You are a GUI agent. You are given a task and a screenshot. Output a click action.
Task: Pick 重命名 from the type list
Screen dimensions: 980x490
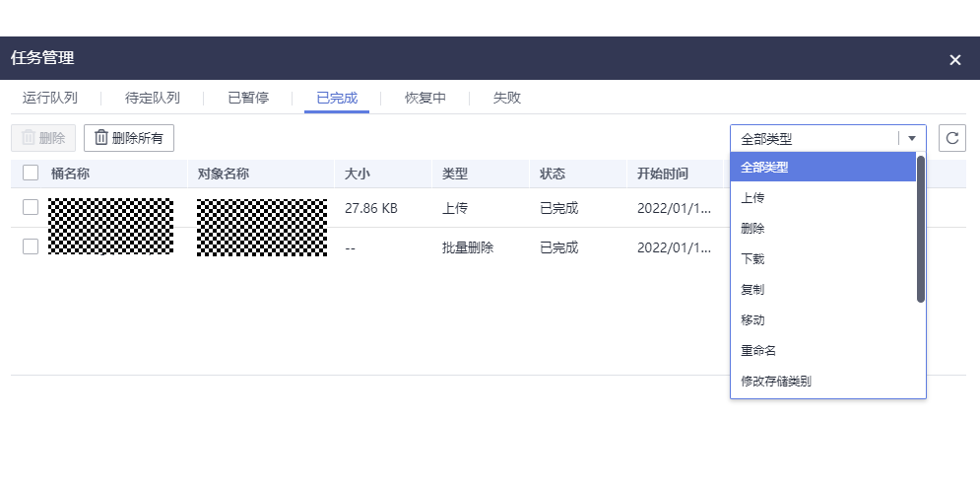click(759, 350)
